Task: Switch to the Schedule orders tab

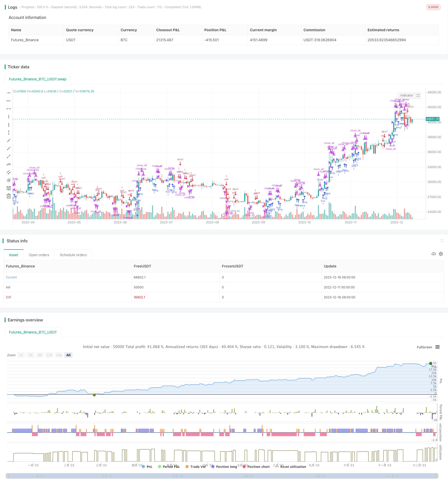Action: click(73, 255)
